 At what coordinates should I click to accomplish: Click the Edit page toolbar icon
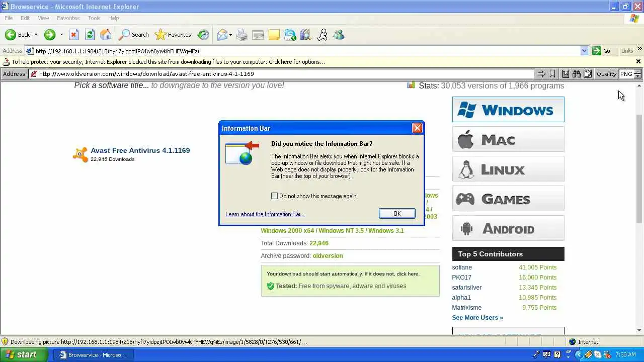point(258,35)
